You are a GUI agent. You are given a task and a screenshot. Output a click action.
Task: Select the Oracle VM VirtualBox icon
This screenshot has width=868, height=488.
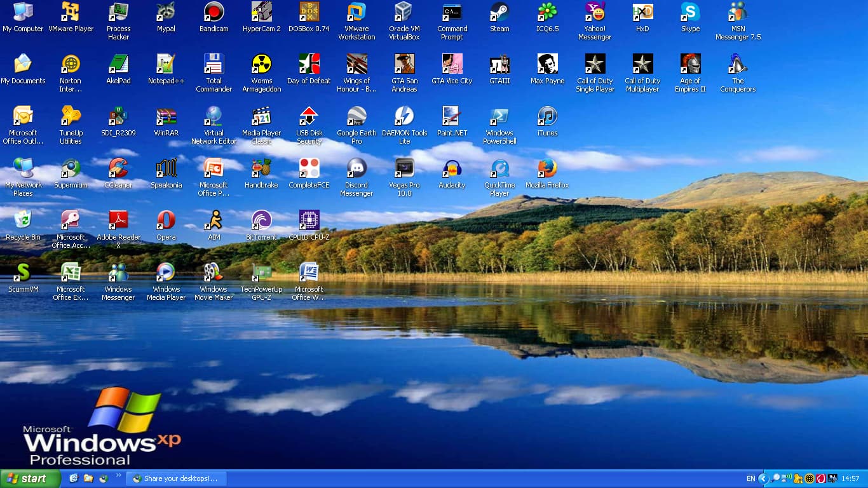pos(404,12)
